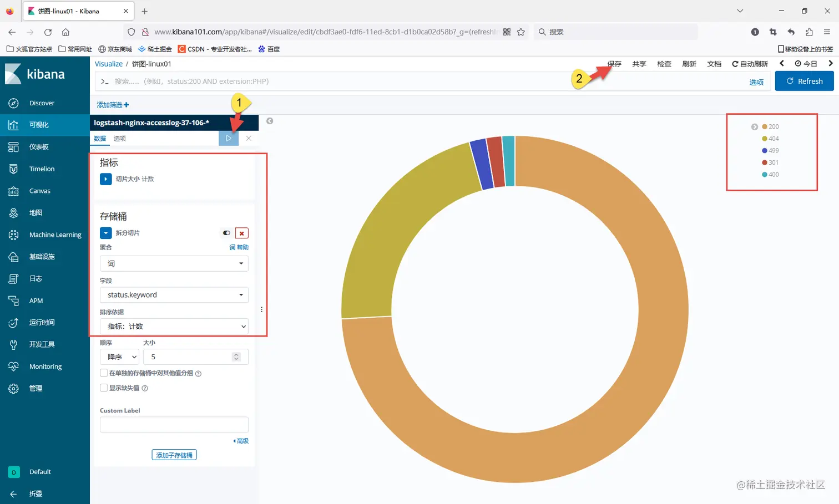Expand the 高级 advanced options

click(x=241, y=441)
